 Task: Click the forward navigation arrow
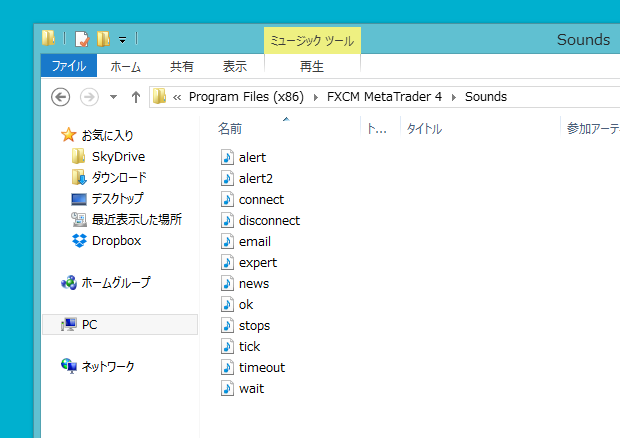pos(89,97)
